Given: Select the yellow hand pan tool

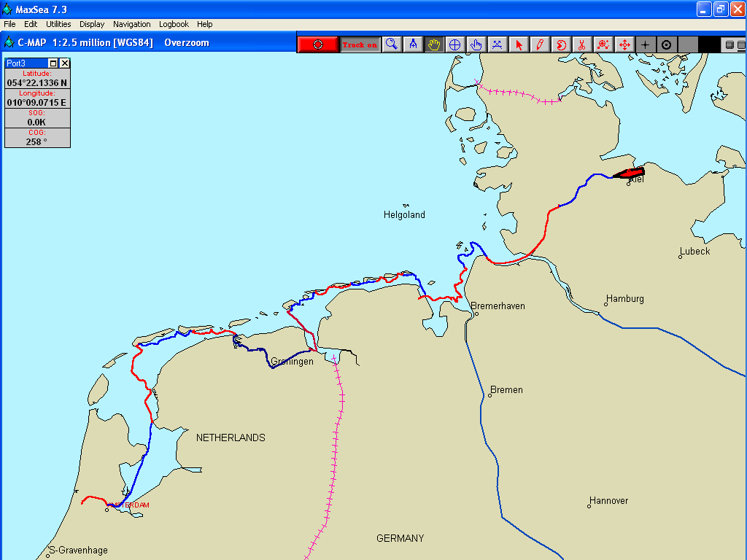Looking at the screenshot, I should [x=434, y=44].
